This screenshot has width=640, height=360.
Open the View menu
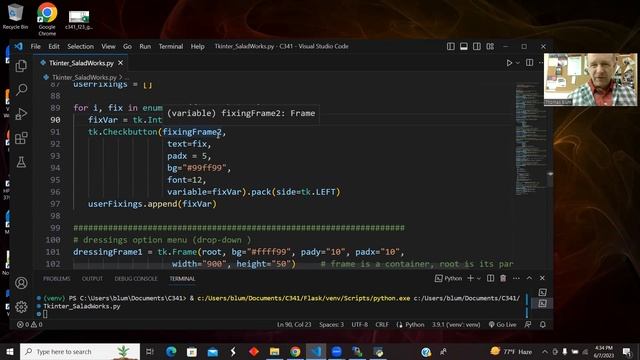point(108,47)
